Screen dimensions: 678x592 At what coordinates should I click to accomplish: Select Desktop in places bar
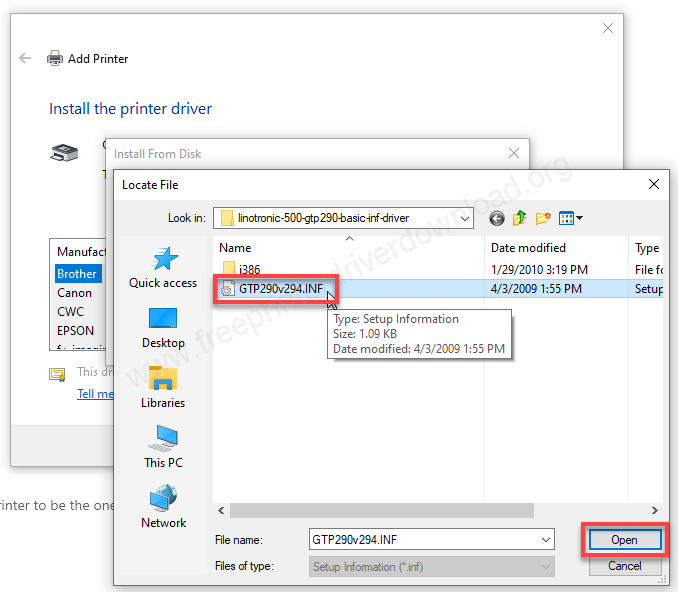click(163, 328)
